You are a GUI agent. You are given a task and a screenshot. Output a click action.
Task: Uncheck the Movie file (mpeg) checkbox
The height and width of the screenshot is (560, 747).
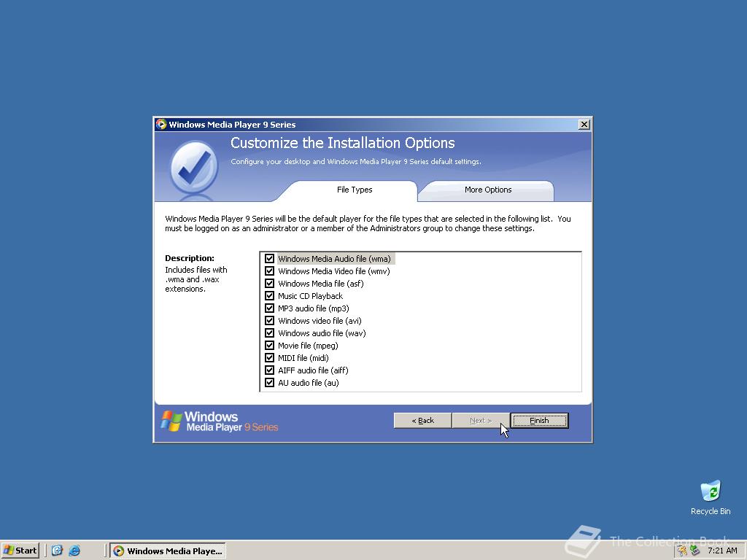pos(270,345)
